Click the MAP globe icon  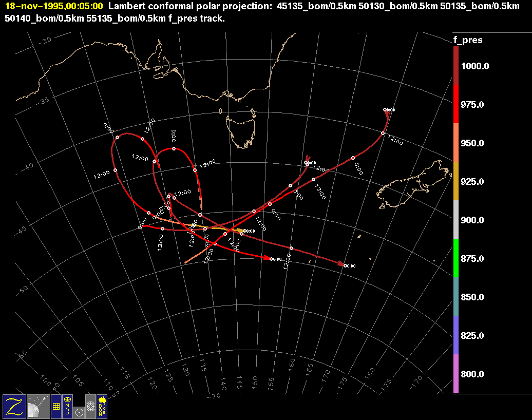(x=67, y=406)
